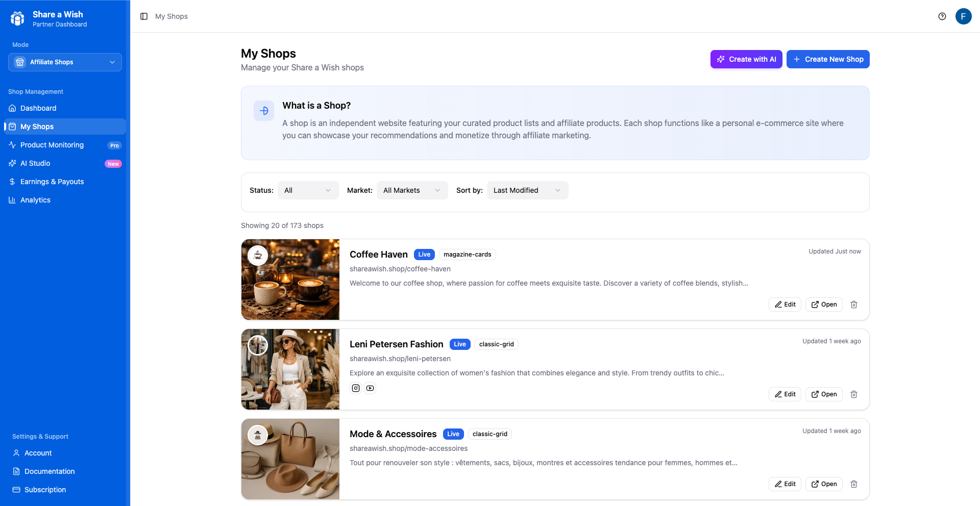Delete the Mode & Accessoires shop

pyautogui.click(x=854, y=484)
